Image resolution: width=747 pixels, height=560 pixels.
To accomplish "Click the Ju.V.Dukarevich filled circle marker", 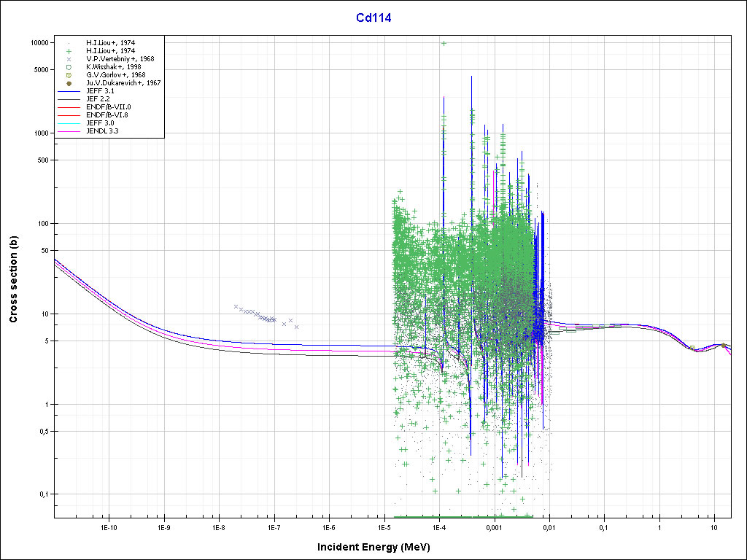I will tap(69, 83).
